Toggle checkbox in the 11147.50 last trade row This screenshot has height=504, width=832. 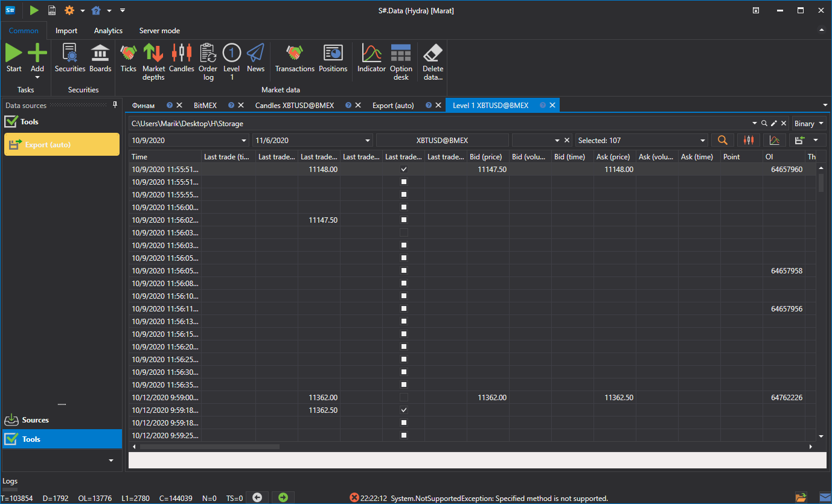[404, 220]
